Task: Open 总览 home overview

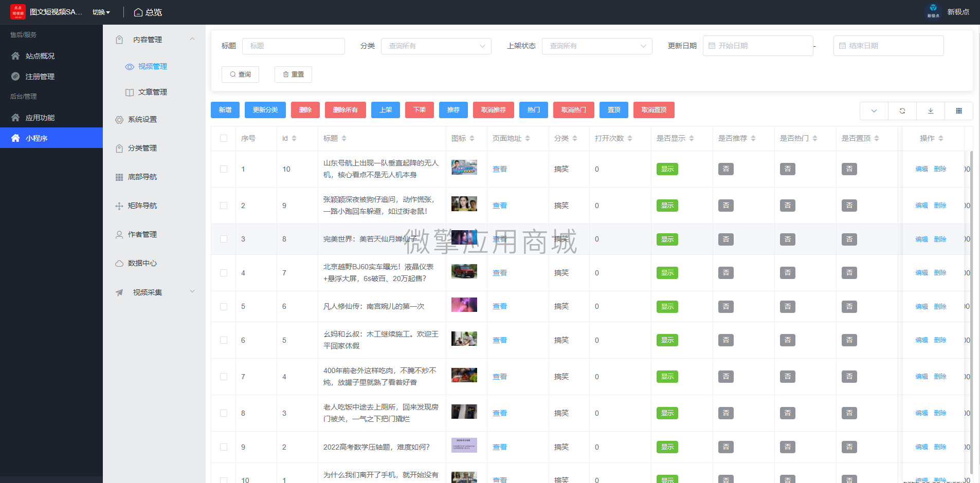Action: 148,12
